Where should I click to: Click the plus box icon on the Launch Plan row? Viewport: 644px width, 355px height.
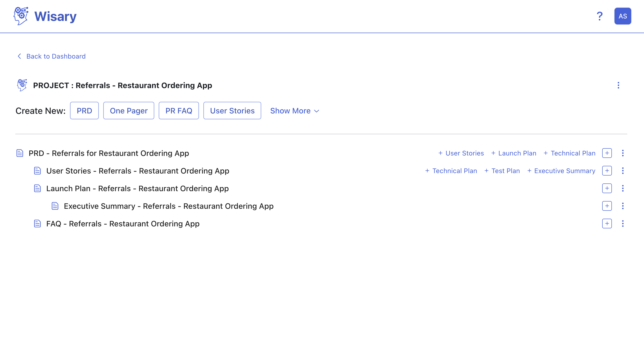(x=607, y=188)
